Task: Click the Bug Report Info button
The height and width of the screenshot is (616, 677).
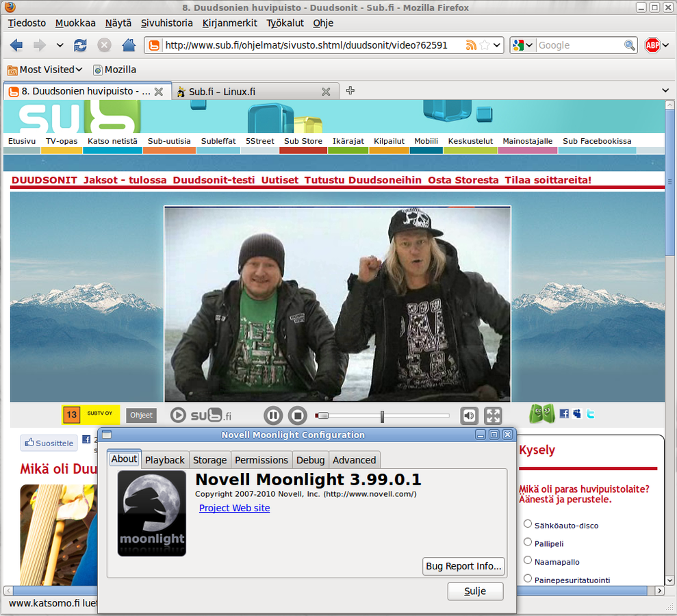Action: point(464,566)
